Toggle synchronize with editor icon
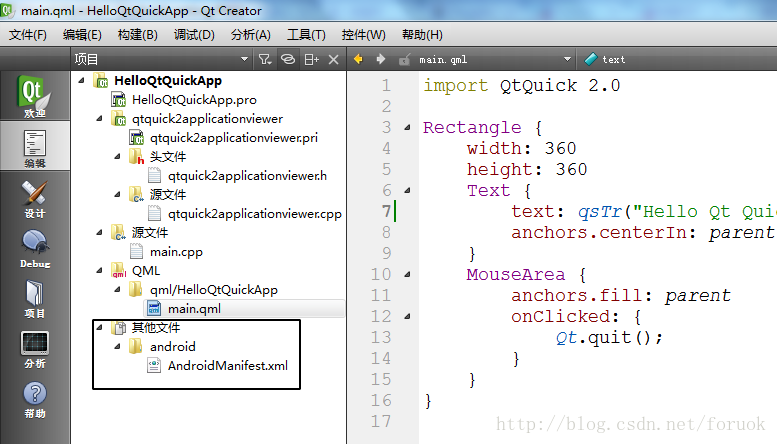Screen dimensions: 777x444 (x=288, y=59)
